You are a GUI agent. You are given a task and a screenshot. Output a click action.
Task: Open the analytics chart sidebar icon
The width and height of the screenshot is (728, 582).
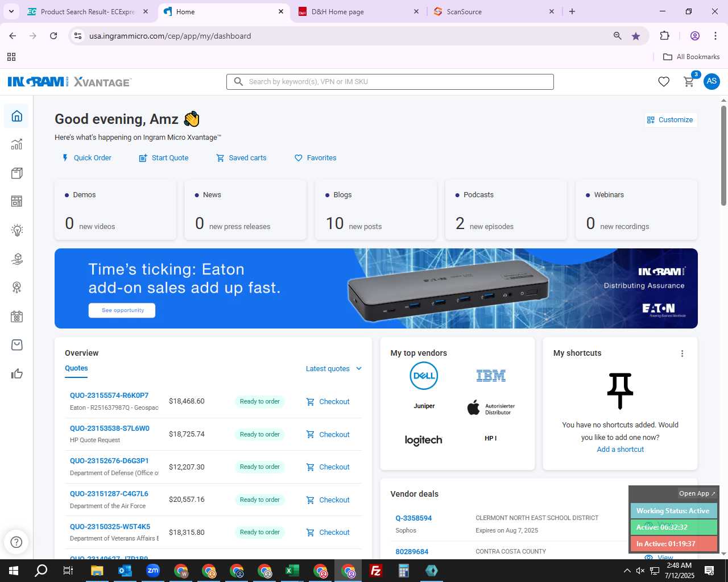(17, 144)
